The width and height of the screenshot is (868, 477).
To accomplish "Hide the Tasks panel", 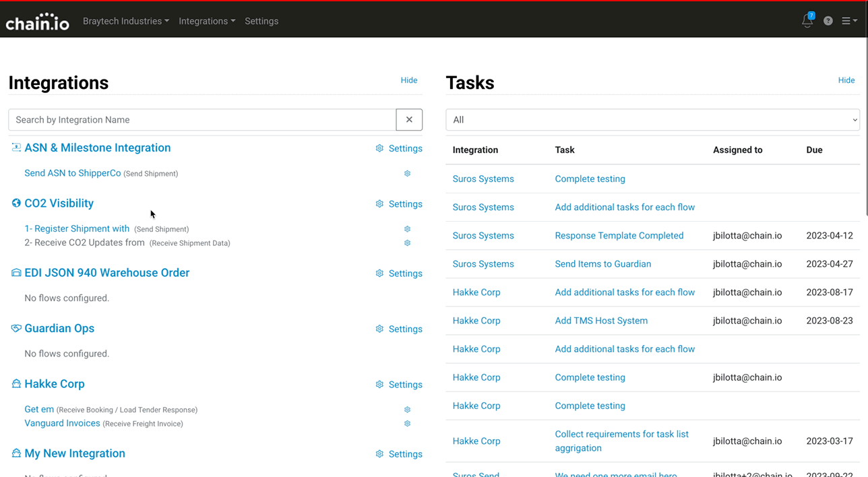I will pos(846,80).
